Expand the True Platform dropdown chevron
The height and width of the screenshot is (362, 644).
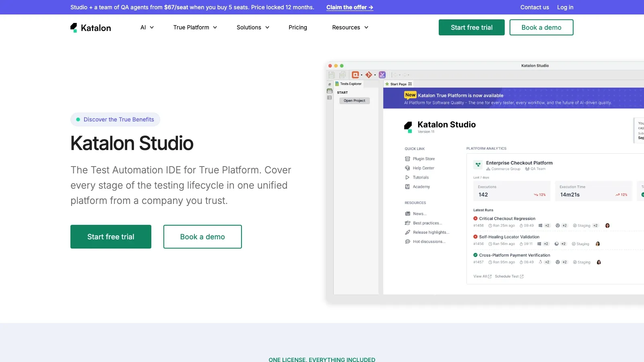pos(215,27)
